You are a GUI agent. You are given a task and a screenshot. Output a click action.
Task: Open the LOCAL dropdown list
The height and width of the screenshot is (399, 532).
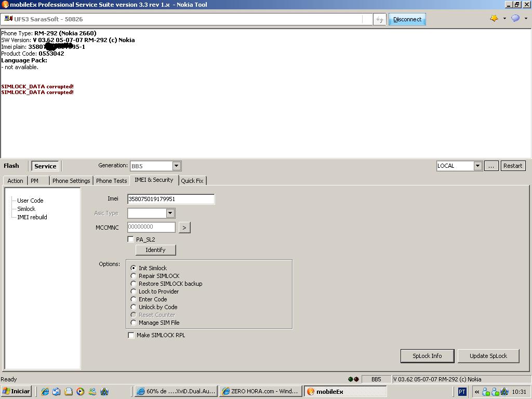tap(478, 166)
